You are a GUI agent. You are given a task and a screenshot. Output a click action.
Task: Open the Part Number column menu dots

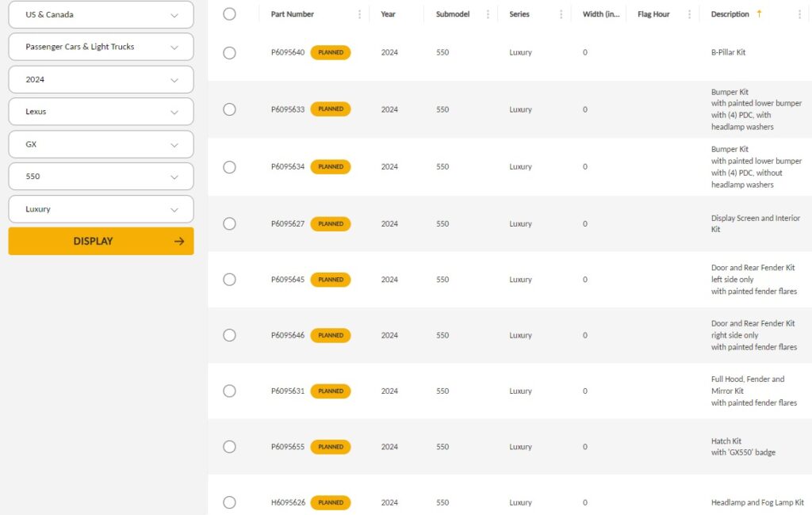tap(359, 14)
